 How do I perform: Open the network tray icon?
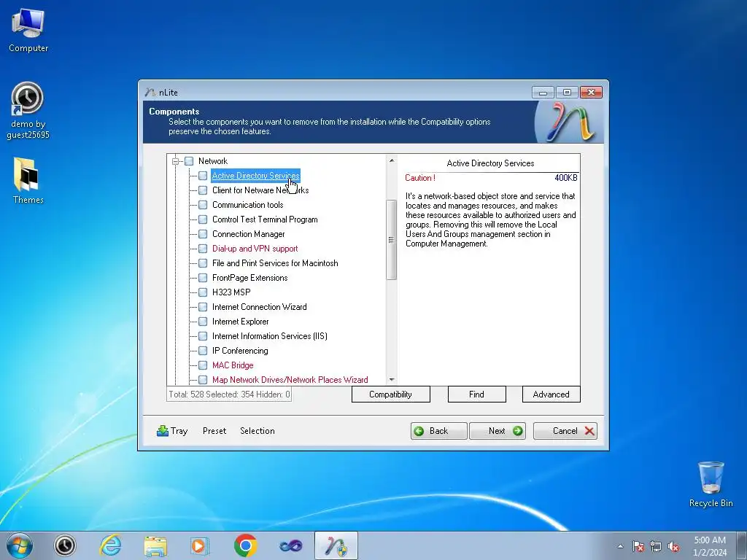point(656,546)
